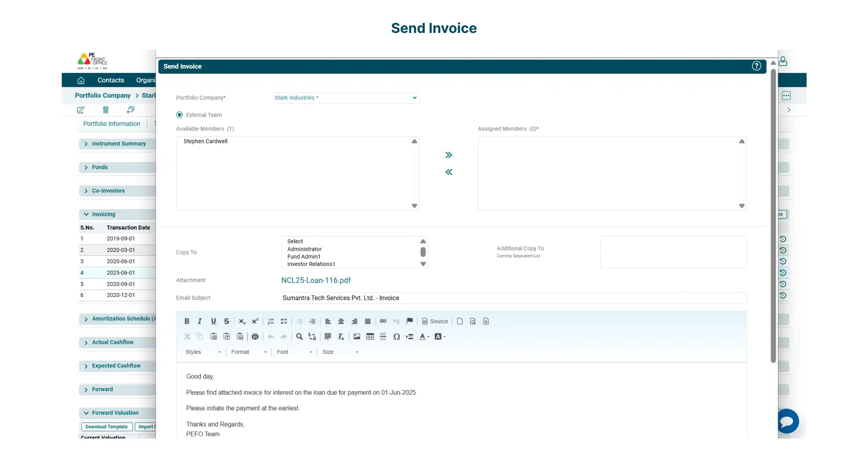Open background color dropdown
This screenshot has height=456, width=868.
coord(440,337)
